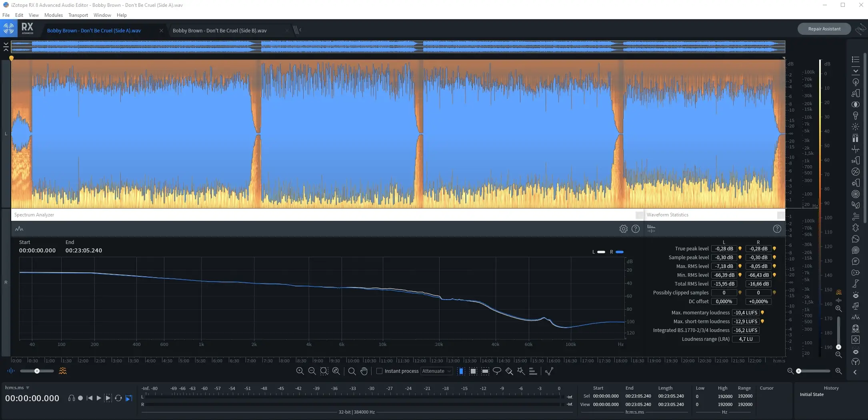This screenshot has width=868, height=420.
Task: Open the Deconstruct puzzle-piece module
Action: pyautogui.click(x=856, y=228)
